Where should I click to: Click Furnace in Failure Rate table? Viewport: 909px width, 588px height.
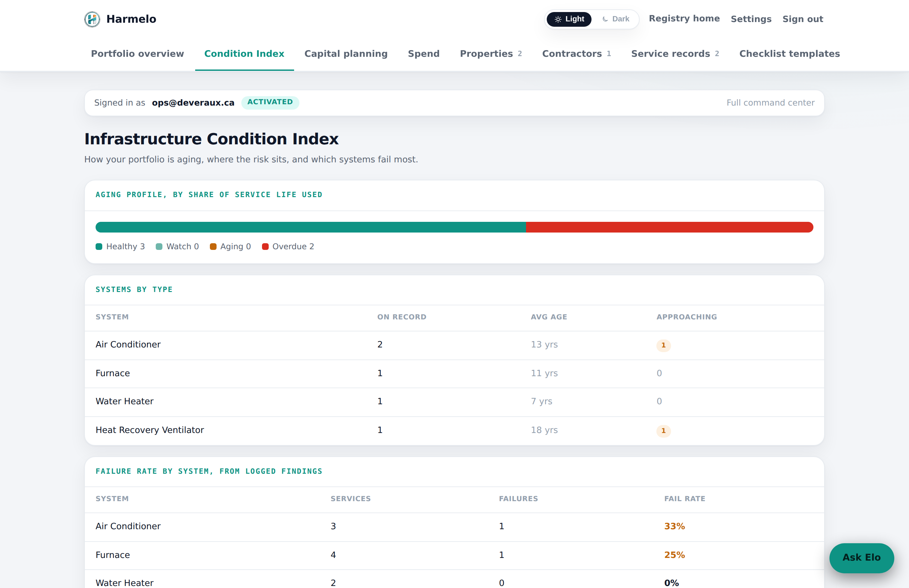click(113, 555)
